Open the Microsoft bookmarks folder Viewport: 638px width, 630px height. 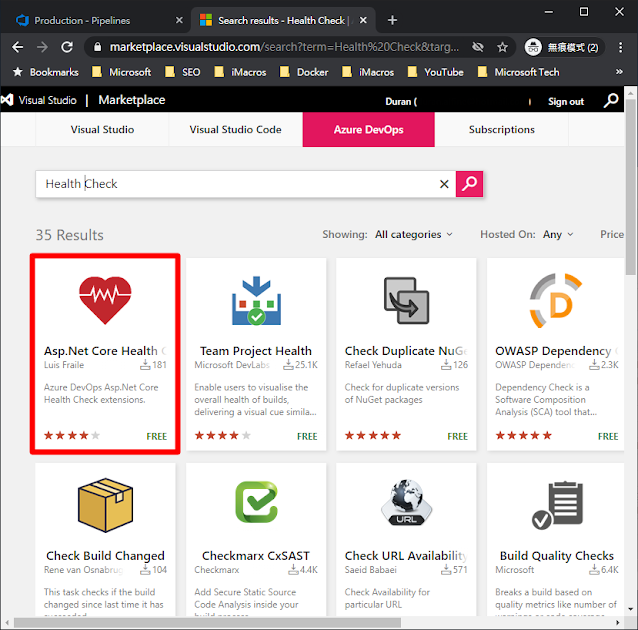pyautogui.click(x=122, y=72)
